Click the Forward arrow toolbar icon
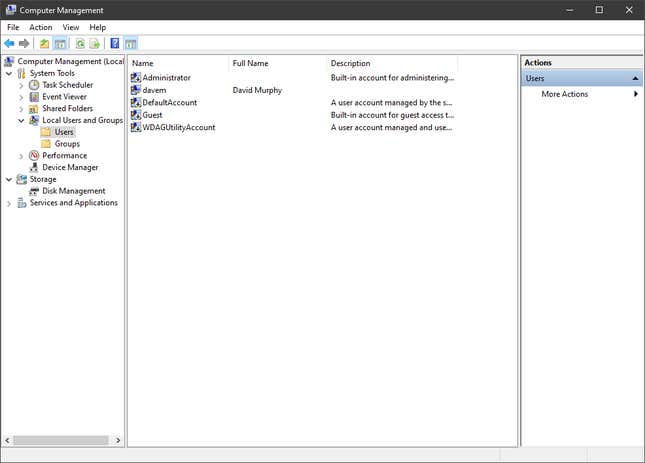Image resolution: width=645 pixels, height=463 pixels. (x=24, y=44)
